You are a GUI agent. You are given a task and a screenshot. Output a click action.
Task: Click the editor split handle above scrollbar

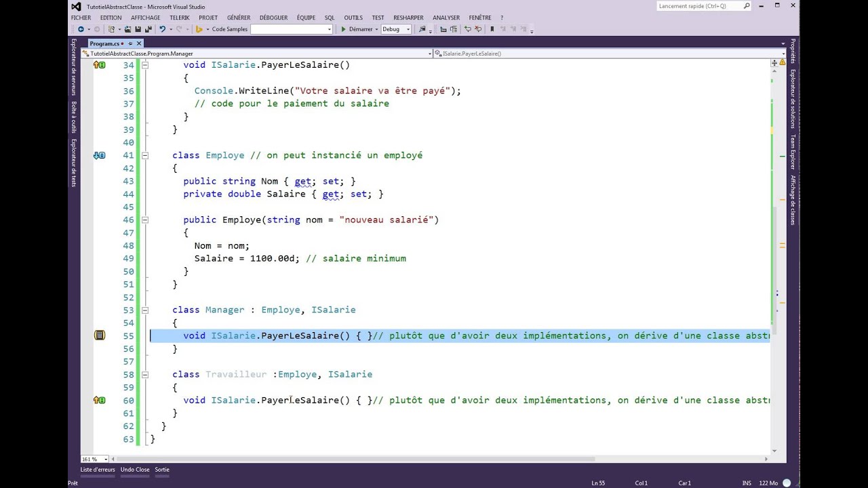coord(774,63)
